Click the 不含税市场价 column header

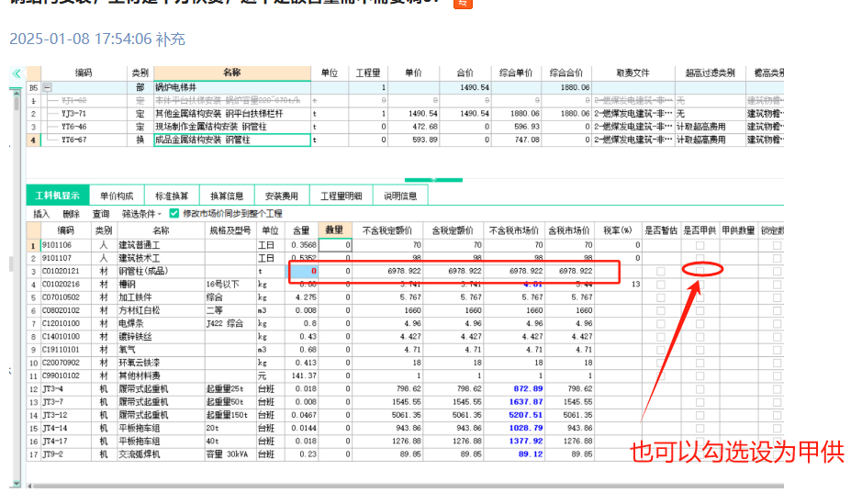click(x=514, y=230)
